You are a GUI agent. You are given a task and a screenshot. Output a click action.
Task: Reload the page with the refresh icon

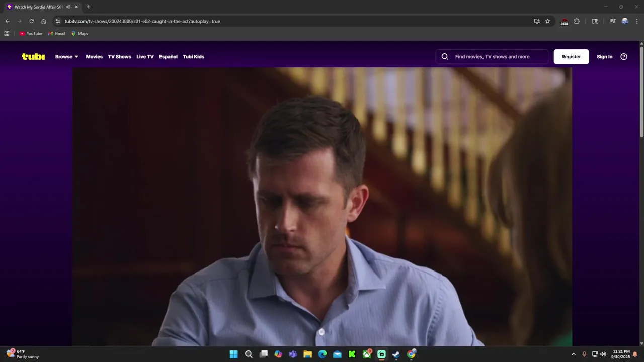pyautogui.click(x=31, y=21)
